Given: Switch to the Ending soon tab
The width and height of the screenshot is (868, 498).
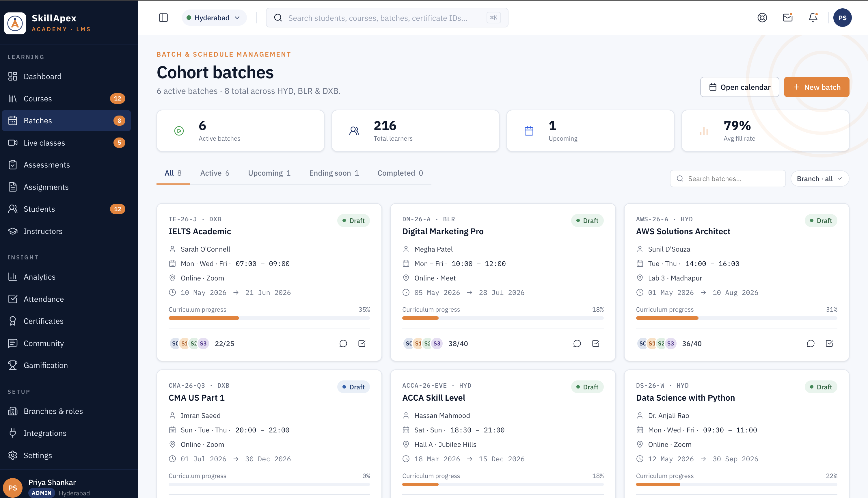Looking at the screenshot, I should [x=334, y=173].
